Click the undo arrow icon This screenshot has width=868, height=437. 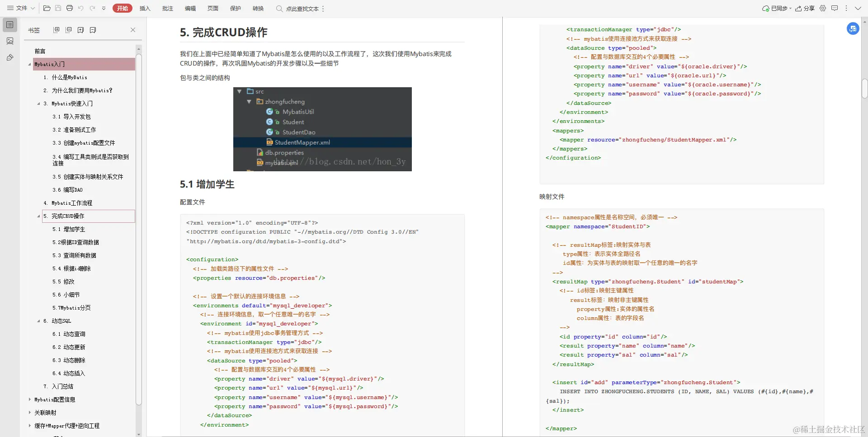click(81, 8)
